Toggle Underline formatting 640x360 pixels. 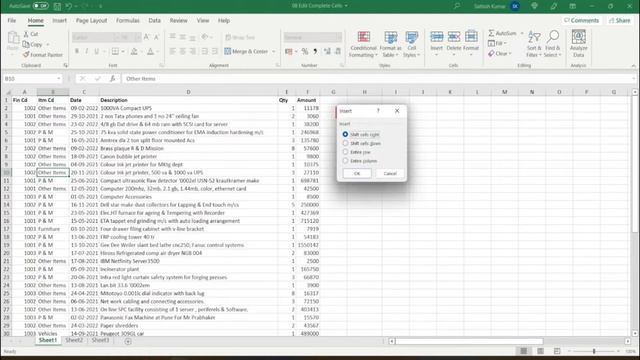96,51
